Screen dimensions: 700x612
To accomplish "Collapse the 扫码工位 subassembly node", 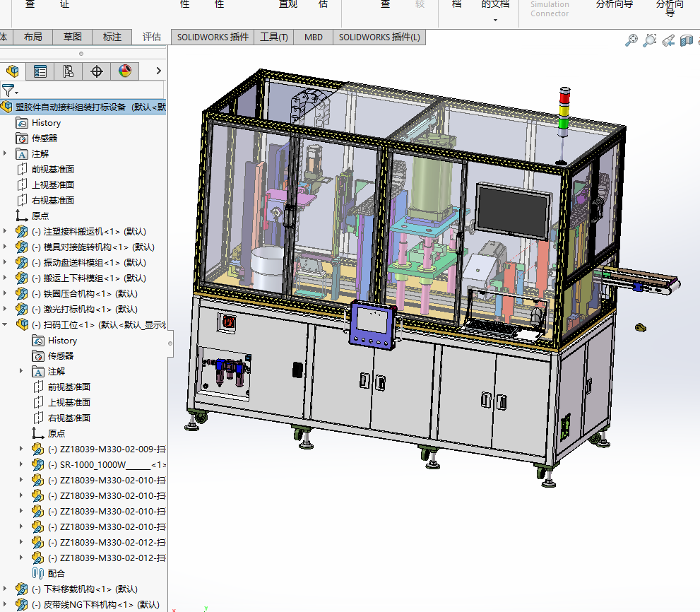I will tap(6, 325).
